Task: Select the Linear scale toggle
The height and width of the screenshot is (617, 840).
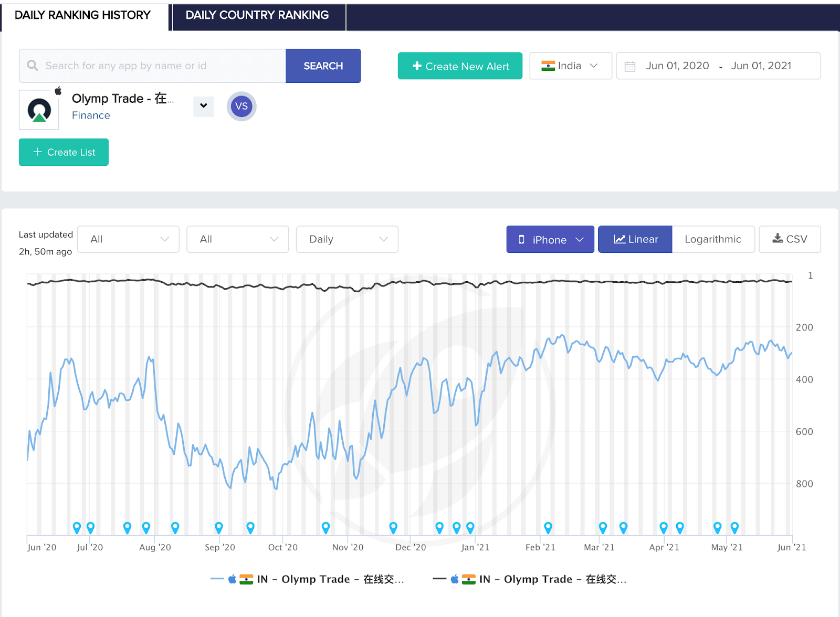Action: (635, 239)
